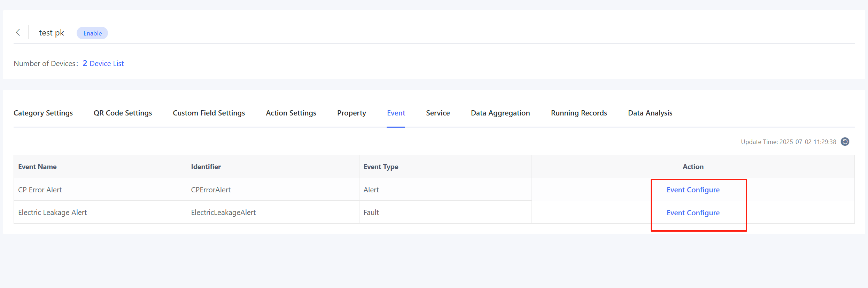This screenshot has height=288, width=868.
Task: Select the Event tab
Action: [x=396, y=113]
